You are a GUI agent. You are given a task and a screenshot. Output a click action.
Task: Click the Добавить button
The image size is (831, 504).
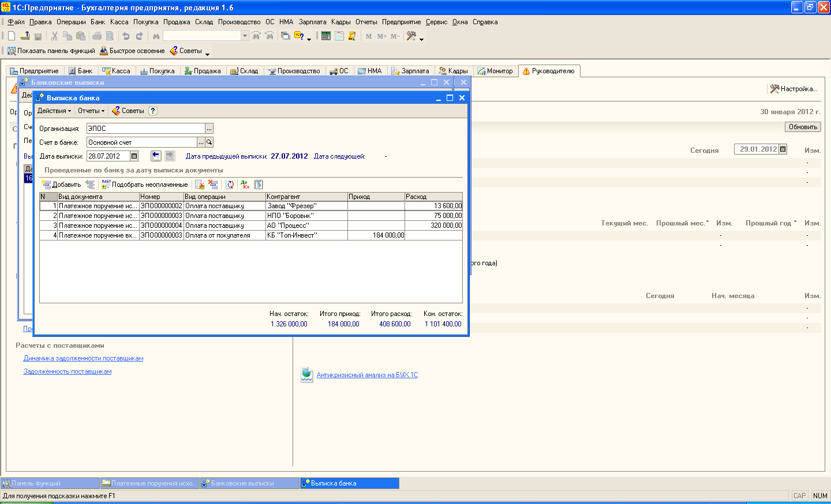(x=61, y=185)
